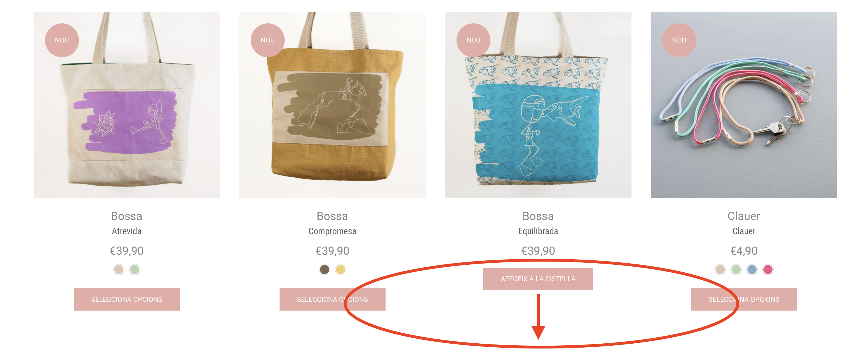This screenshot has width=868, height=363.
Task: Pick the green swatch for the Clauer
Action: click(736, 270)
